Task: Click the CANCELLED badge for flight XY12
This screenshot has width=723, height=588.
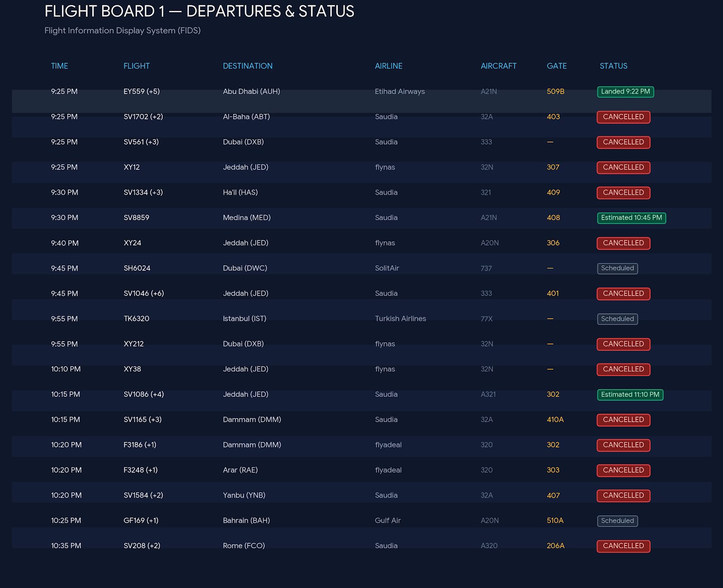Action: click(x=624, y=168)
